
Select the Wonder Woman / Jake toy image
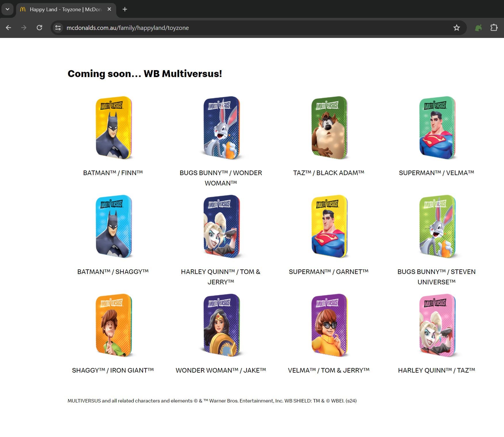coord(222,325)
